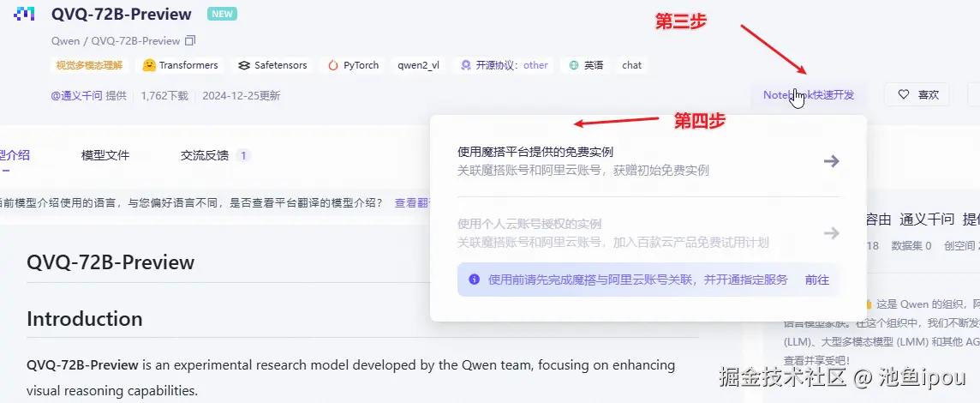Click the 'other' license link
Screen dimensions: 980x403
[x=535, y=65]
